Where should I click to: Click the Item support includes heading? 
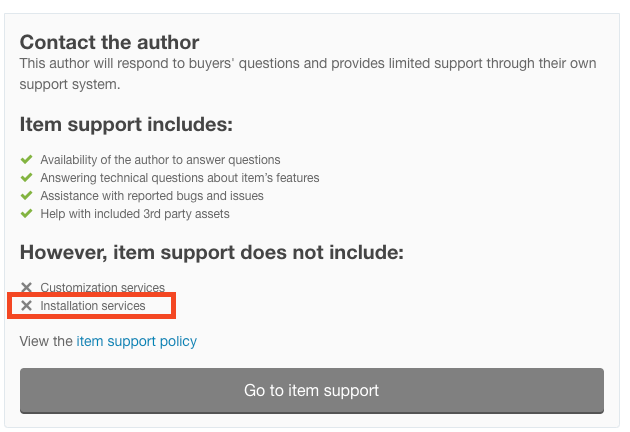coord(126,124)
